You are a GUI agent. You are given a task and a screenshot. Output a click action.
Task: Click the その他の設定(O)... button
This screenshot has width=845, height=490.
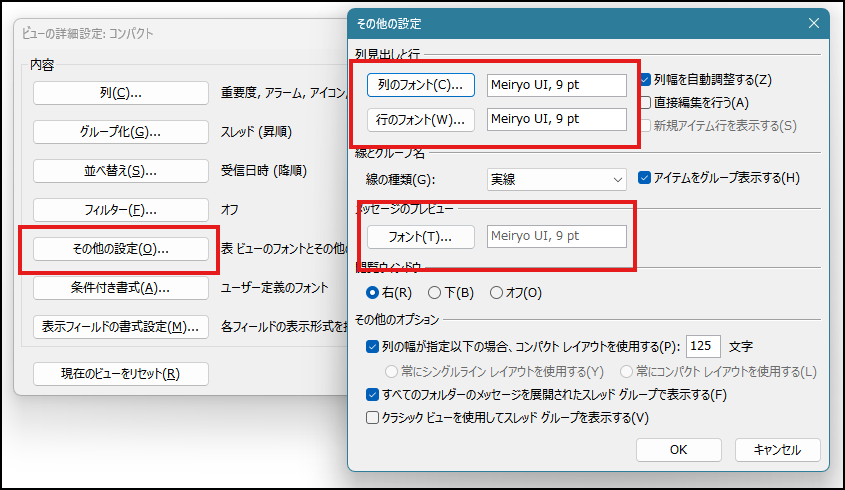(121, 249)
